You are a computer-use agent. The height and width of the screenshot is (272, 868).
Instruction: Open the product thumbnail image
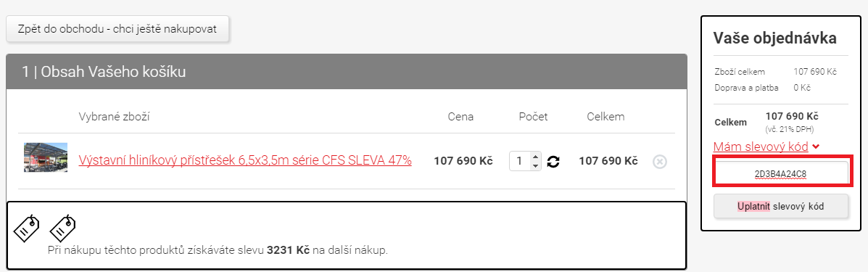click(x=46, y=157)
